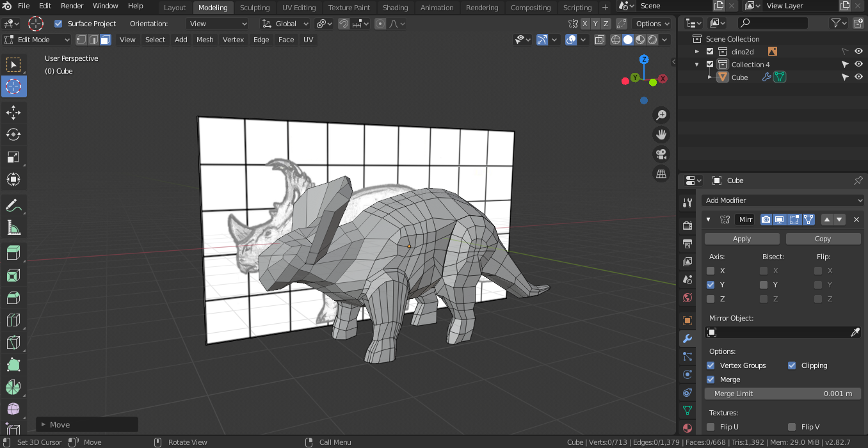Image resolution: width=868 pixels, height=448 pixels.
Task: Switch to face select mode
Action: (x=106, y=40)
